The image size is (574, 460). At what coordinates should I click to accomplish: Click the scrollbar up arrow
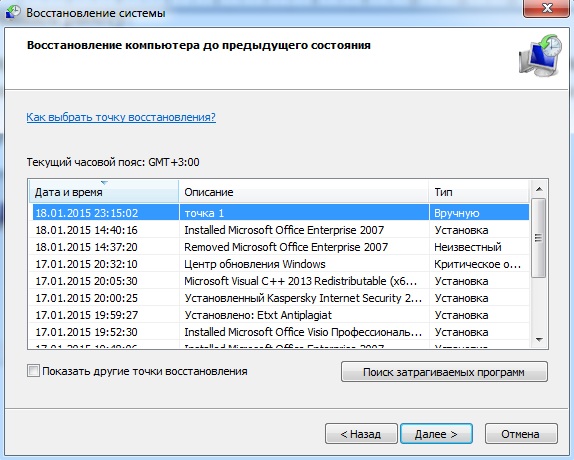click(538, 189)
